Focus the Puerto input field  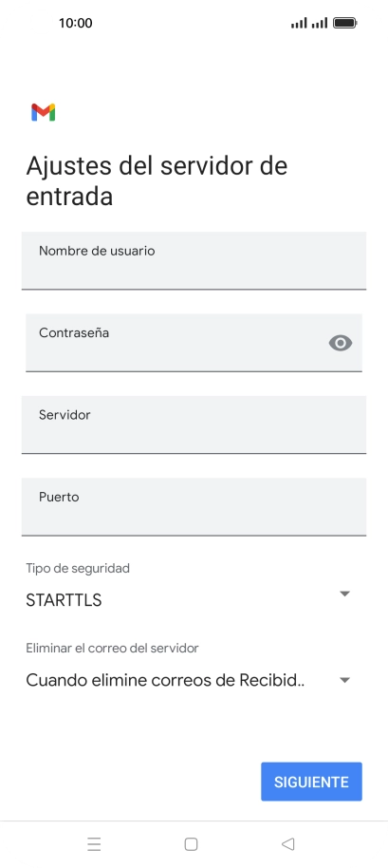coord(194,506)
